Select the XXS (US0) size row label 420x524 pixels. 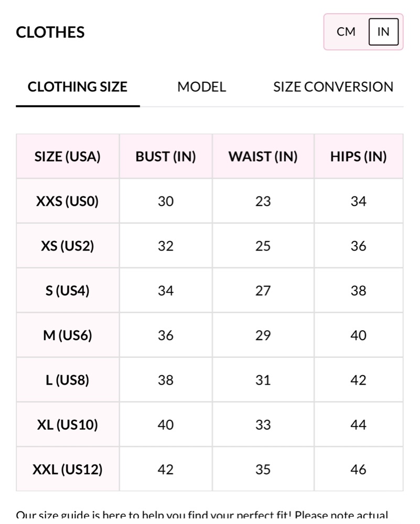68,201
